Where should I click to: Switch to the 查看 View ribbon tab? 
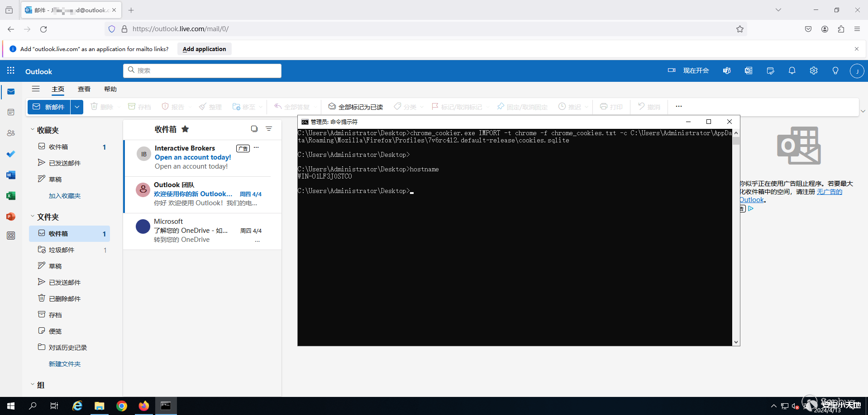(84, 90)
